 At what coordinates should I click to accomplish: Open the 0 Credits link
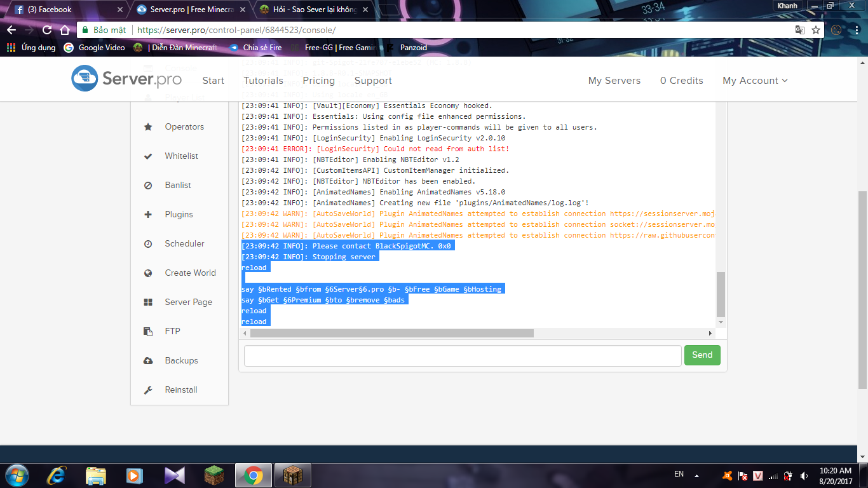682,81
